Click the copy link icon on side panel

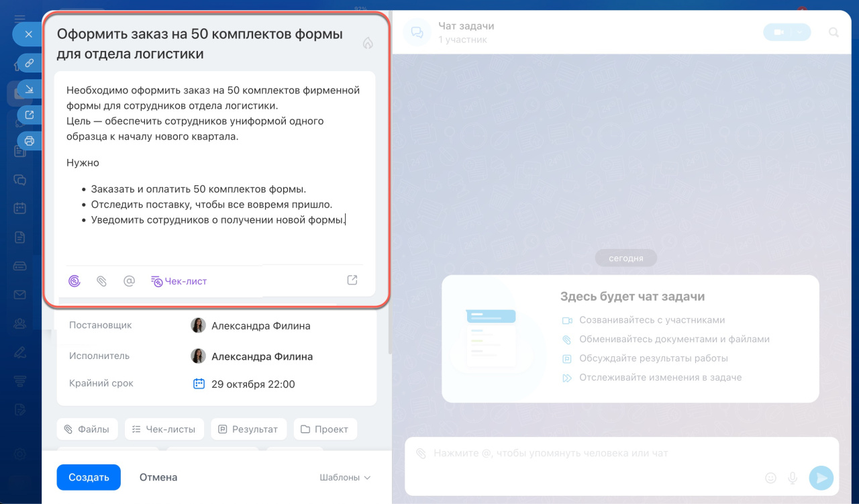(29, 63)
